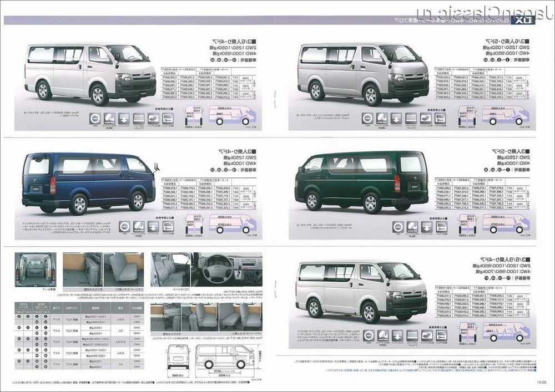Screen dimensions: 555x392
Task: Click the cargo side diagram under the bottom-right white van
Action: click(506, 332)
